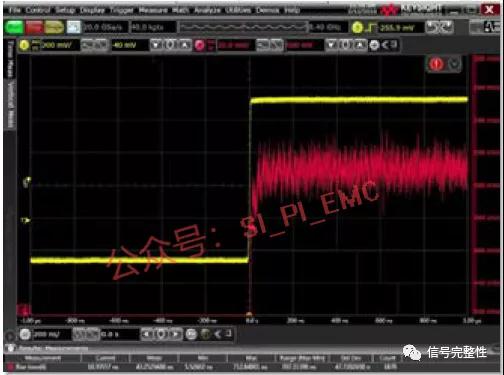Click the pin icon on the vertical toolbar
The width and height of the screenshot is (504, 375).
pyautogui.click(x=394, y=45)
